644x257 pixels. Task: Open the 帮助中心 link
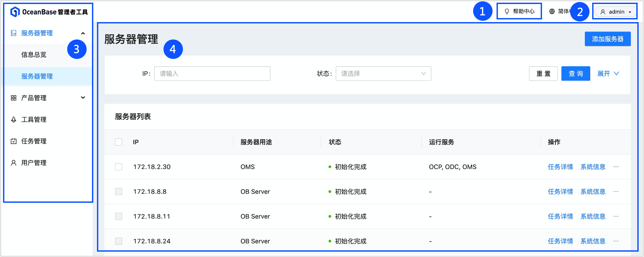click(524, 12)
